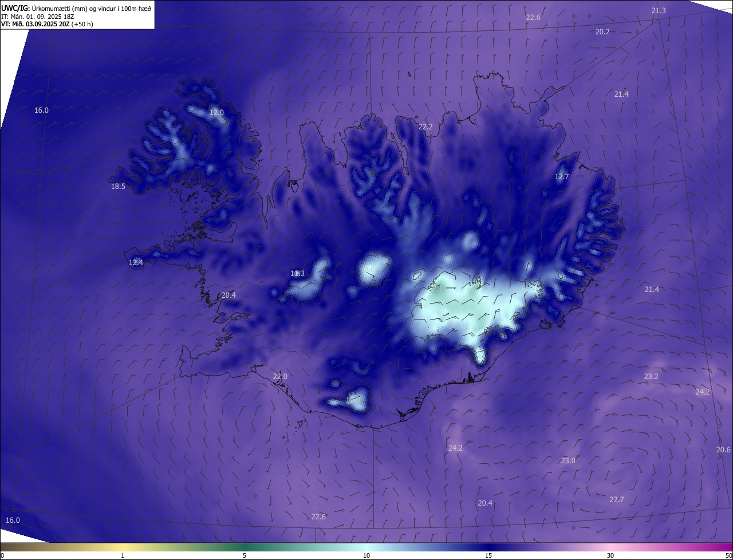733x560 pixels.
Task: Click the precipitation color scale bar
Action: (x=366, y=547)
